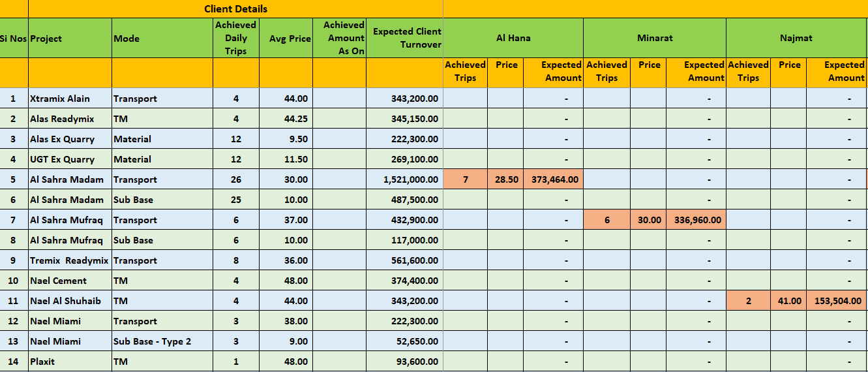
Task: Click Najmat price 41.00 cell
Action: click(788, 301)
